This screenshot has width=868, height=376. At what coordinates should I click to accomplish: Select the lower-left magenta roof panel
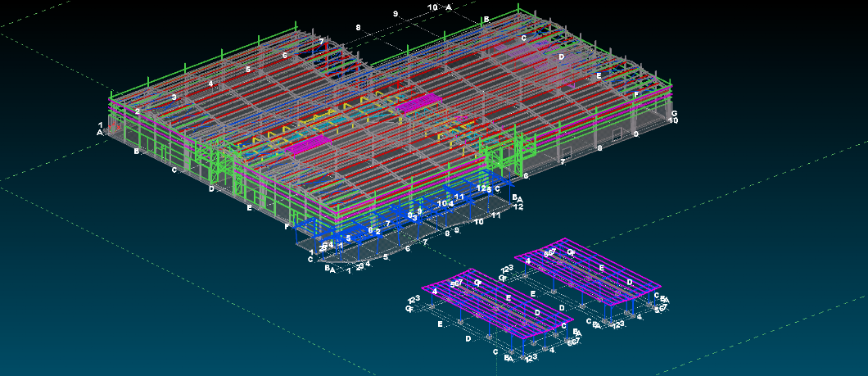(x=313, y=143)
